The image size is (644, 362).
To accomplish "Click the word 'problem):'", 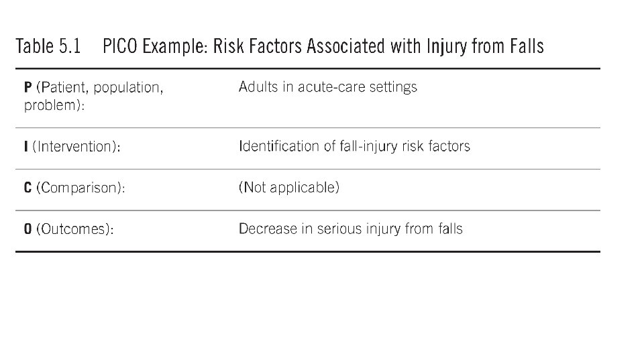I will (x=54, y=105).
